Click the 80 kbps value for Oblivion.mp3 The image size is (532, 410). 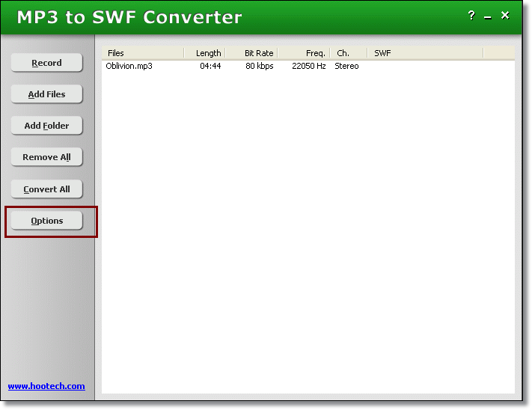[259, 66]
